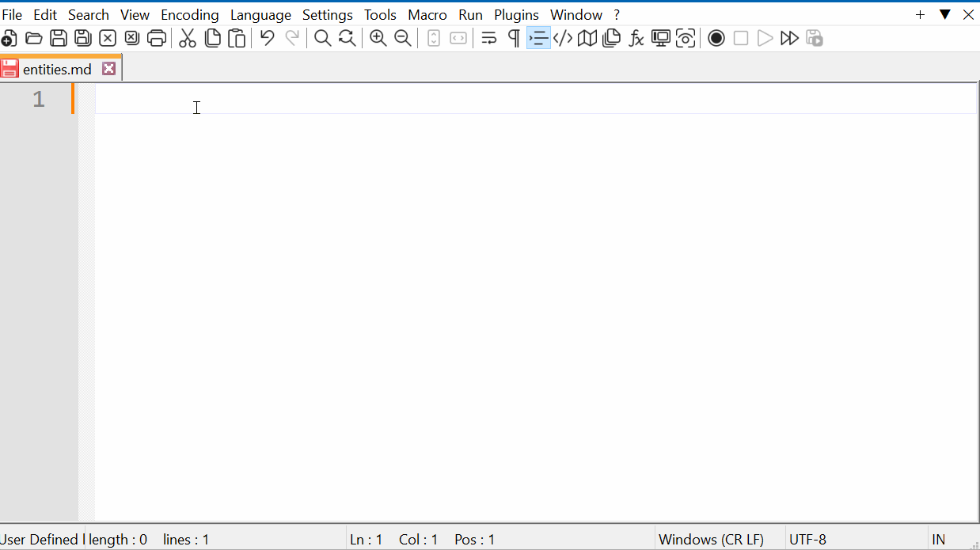Click the UTF-8 encoding in status bar
The width and height of the screenshot is (980, 550).
click(x=808, y=539)
